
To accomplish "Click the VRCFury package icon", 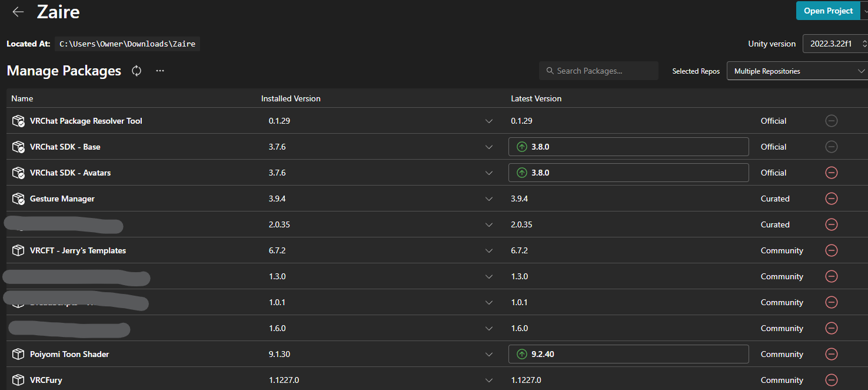I will point(18,380).
